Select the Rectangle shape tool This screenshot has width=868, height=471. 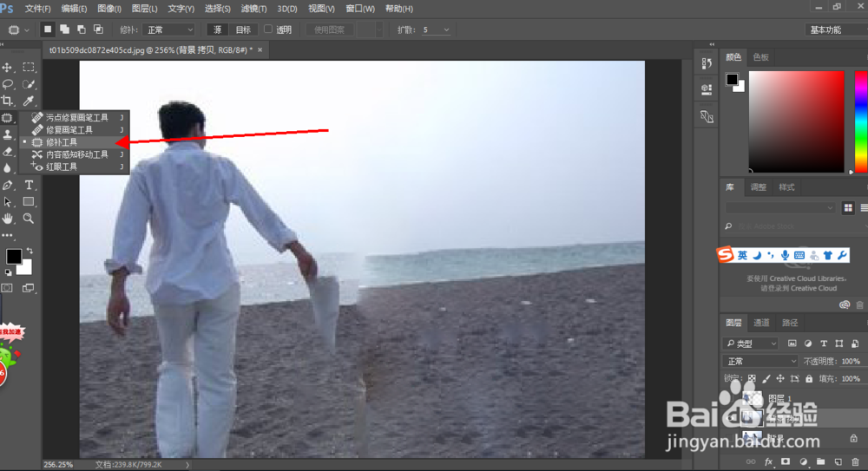29,202
